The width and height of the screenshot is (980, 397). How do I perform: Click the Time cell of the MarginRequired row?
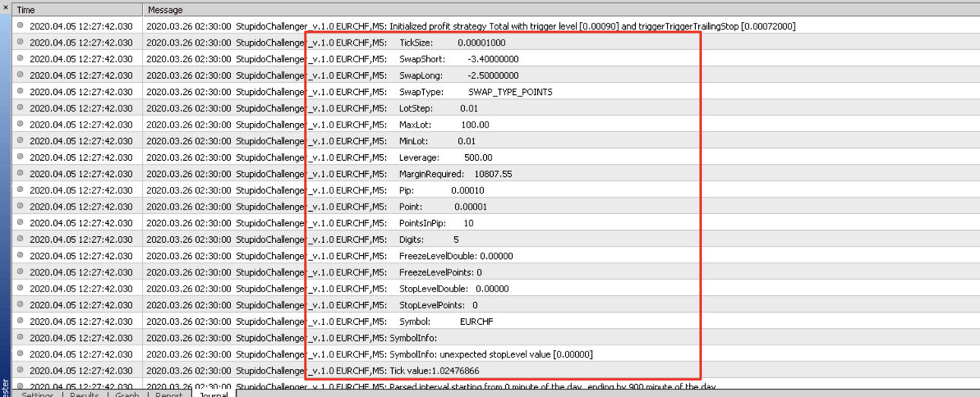[81, 173]
